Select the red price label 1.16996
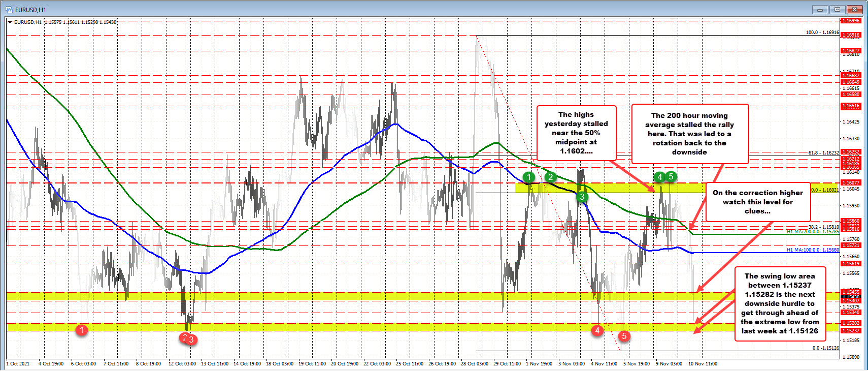This screenshot has width=868, height=371. point(851,21)
